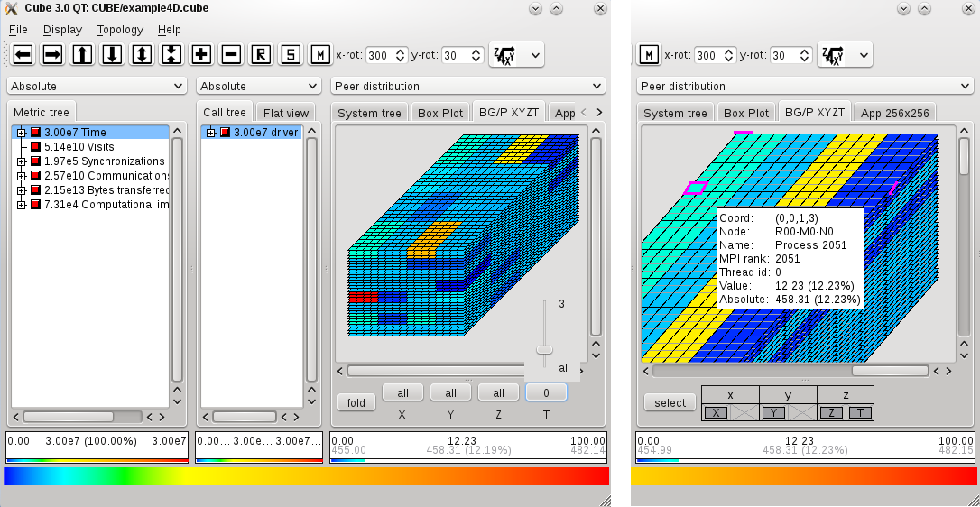Click the T dimension slider handle
The width and height of the screenshot is (980, 507).
(544, 349)
